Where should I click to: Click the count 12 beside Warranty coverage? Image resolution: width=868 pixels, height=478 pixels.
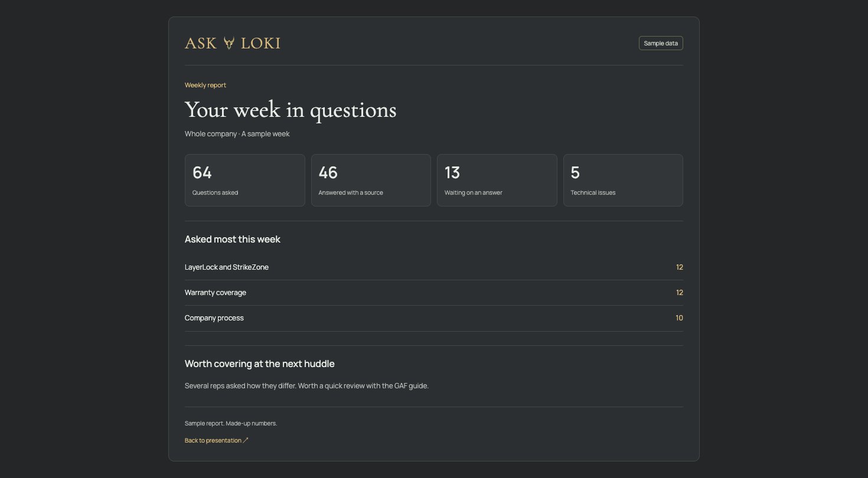[680, 293]
